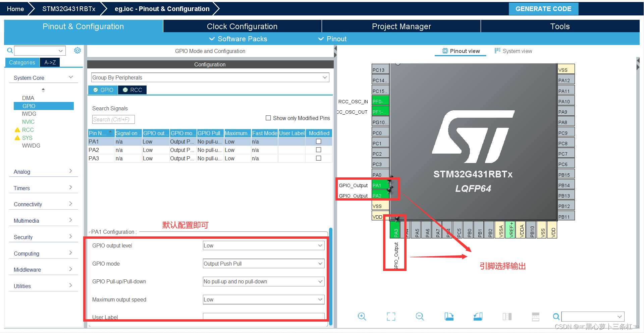Expand the Timers category
This screenshot has height=333, width=644.
pyautogui.click(x=43, y=188)
